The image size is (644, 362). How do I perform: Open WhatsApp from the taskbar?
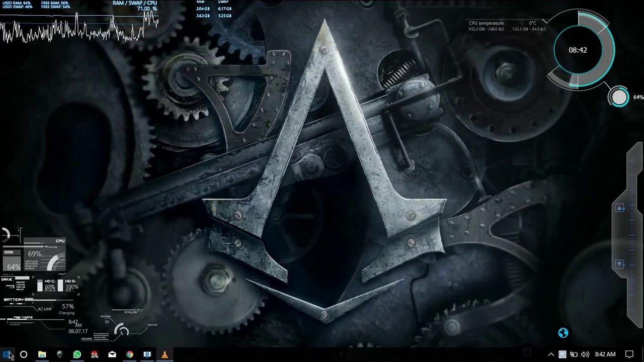point(77,354)
